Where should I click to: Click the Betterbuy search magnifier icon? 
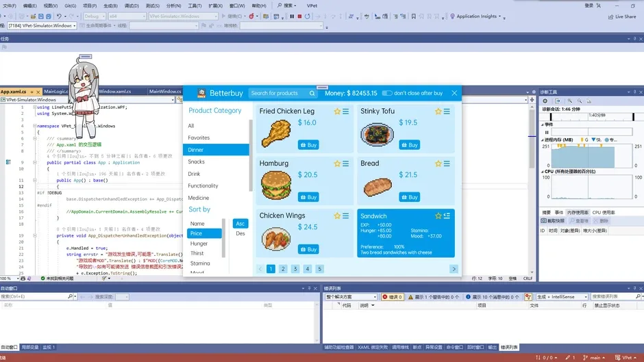coord(312,93)
